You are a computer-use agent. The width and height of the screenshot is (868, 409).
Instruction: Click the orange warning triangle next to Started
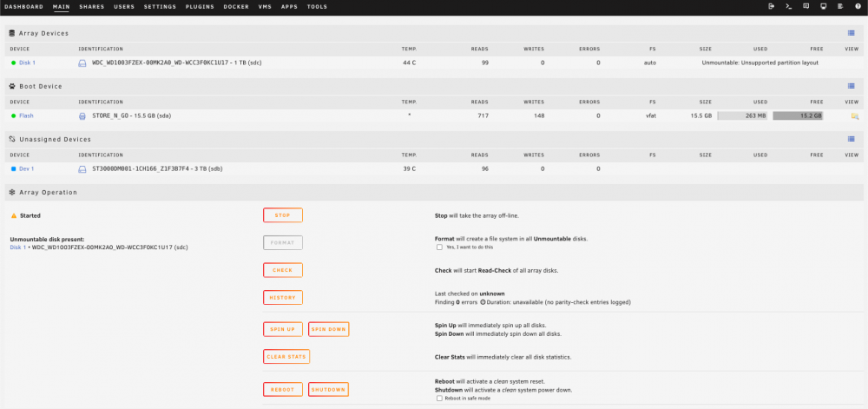pyautogui.click(x=14, y=216)
